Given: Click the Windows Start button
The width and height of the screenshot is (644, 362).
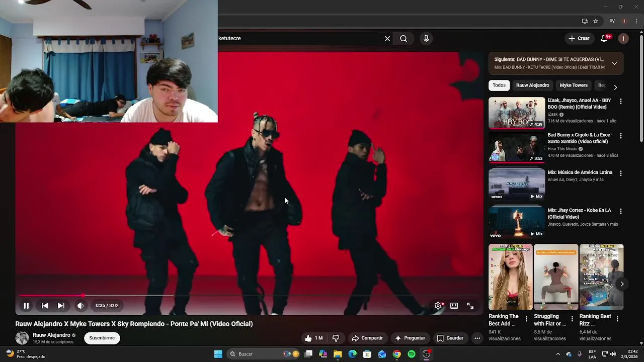Looking at the screenshot, I should (218, 354).
